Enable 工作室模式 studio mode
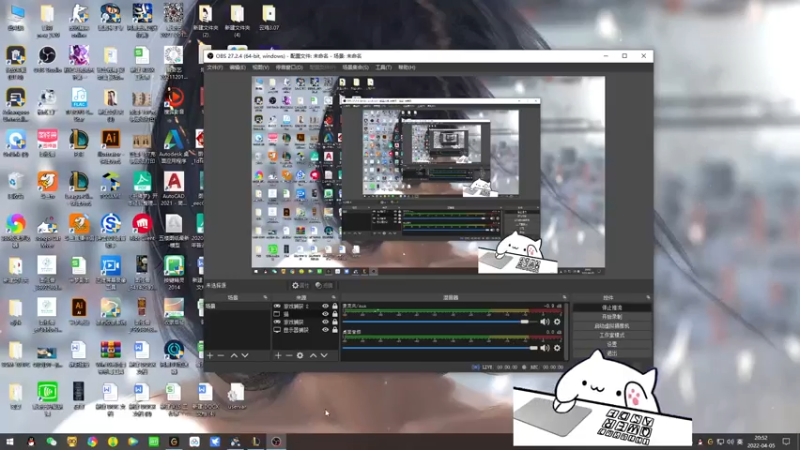The image size is (800, 450). pos(612,335)
